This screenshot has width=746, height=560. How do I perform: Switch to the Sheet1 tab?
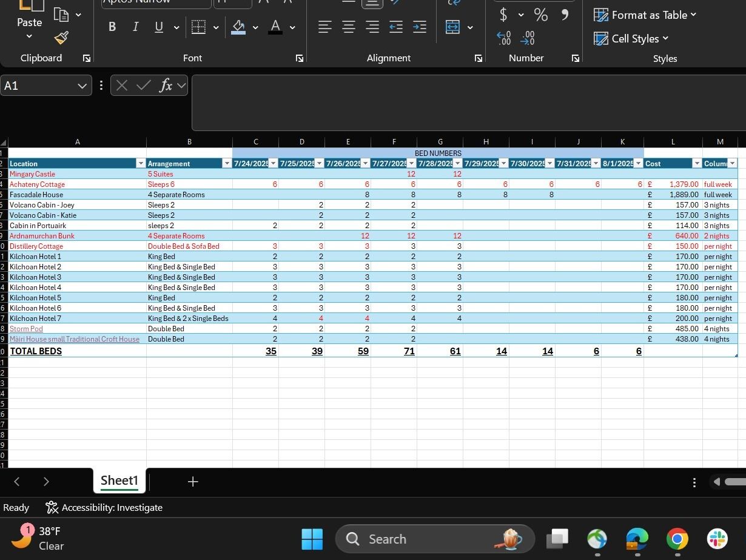tap(119, 481)
